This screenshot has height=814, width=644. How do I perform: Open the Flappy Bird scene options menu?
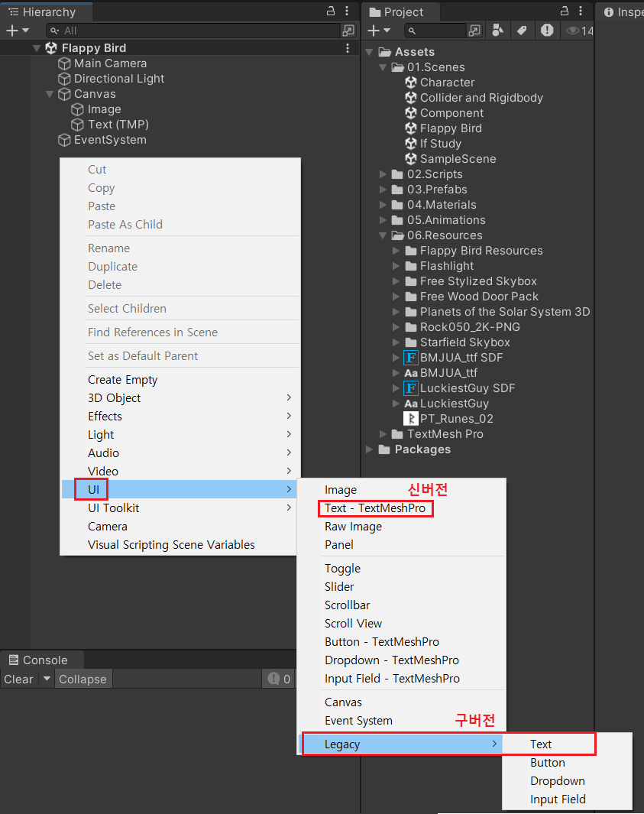tap(348, 47)
